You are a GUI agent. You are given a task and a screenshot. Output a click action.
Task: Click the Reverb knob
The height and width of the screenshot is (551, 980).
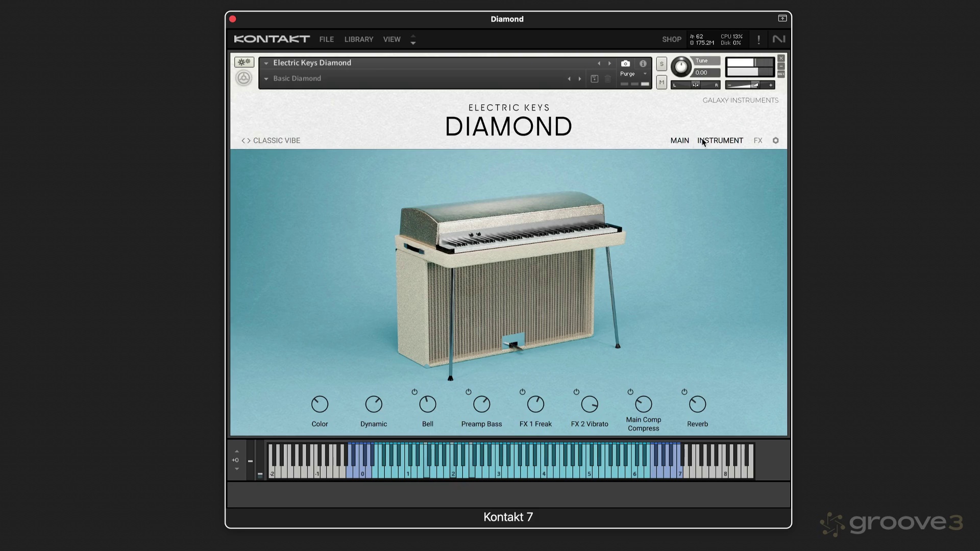point(697,405)
